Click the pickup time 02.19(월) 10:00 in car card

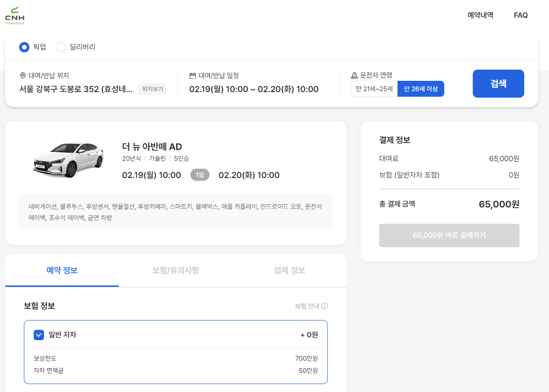(152, 175)
